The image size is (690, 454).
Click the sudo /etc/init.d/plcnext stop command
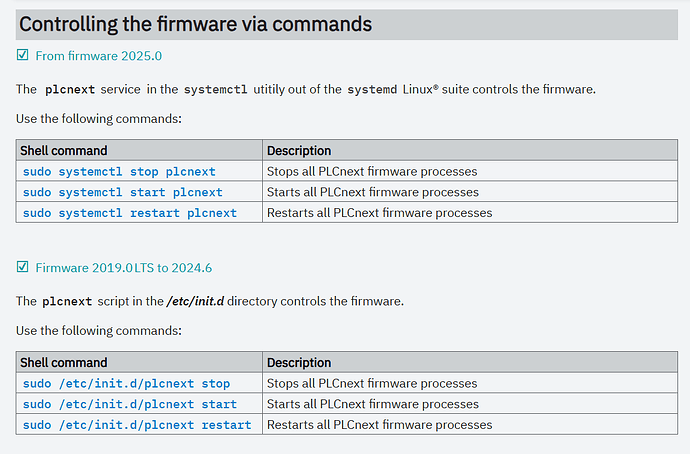pos(126,383)
